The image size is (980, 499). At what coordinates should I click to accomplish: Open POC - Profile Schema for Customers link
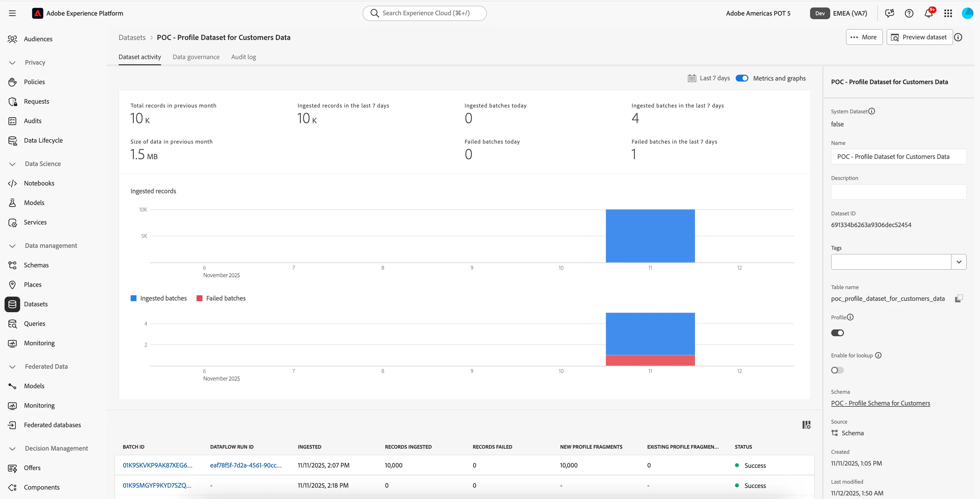click(880, 403)
